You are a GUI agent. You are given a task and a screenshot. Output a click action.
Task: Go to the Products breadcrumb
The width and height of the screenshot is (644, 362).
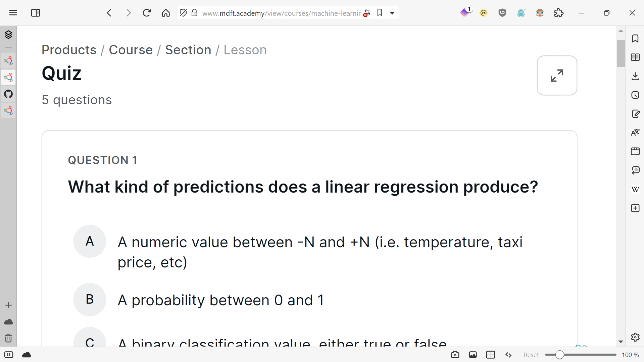(x=69, y=50)
